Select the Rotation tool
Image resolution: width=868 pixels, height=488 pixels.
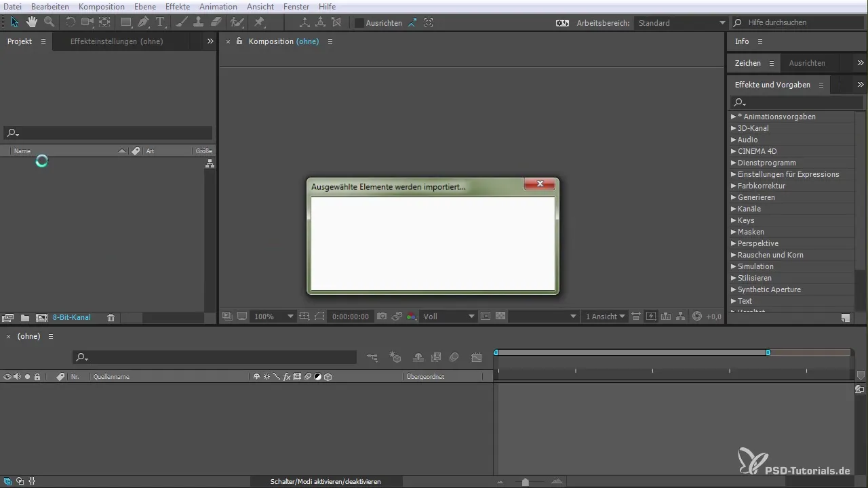pyautogui.click(x=70, y=22)
